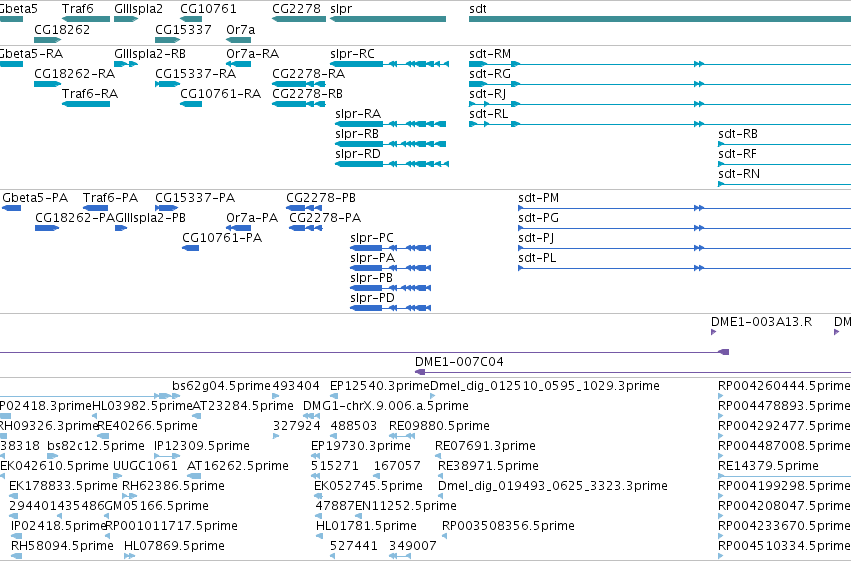Select the slpr-PB protein feature
The height and width of the screenshot is (561, 851).
pos(390,289)
